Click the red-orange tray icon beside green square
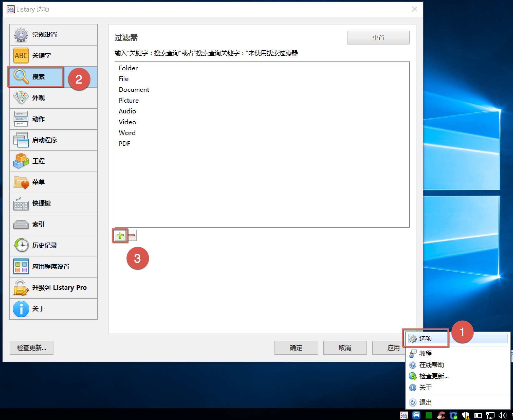 tap(441, 415)
